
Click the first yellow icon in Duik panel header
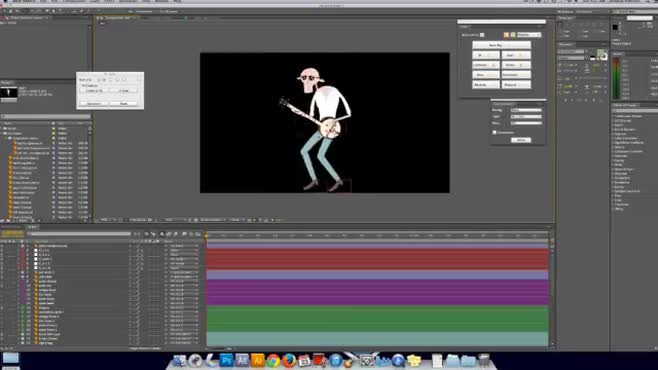[x=506, y=35]
